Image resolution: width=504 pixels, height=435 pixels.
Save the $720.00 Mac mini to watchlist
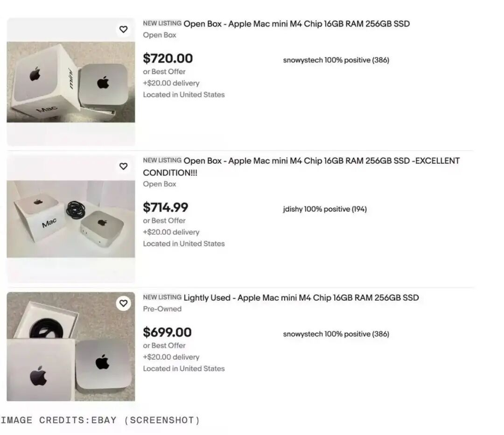point(123,29)
